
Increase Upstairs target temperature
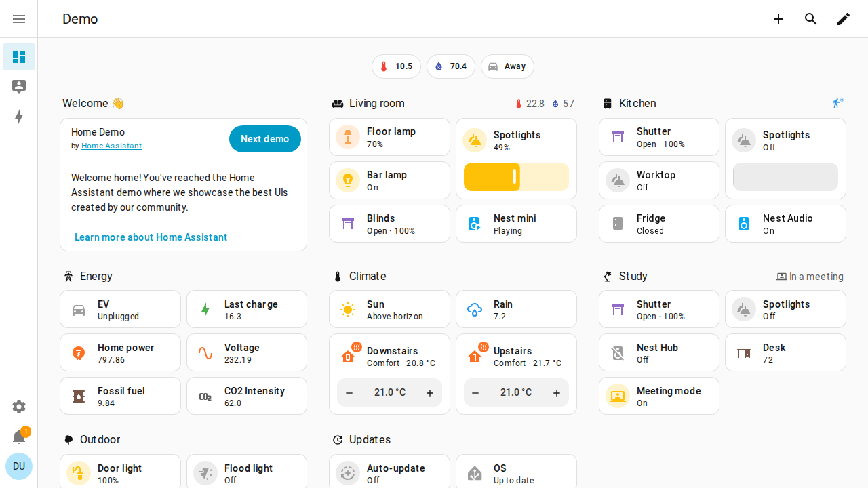click(557, 393)
